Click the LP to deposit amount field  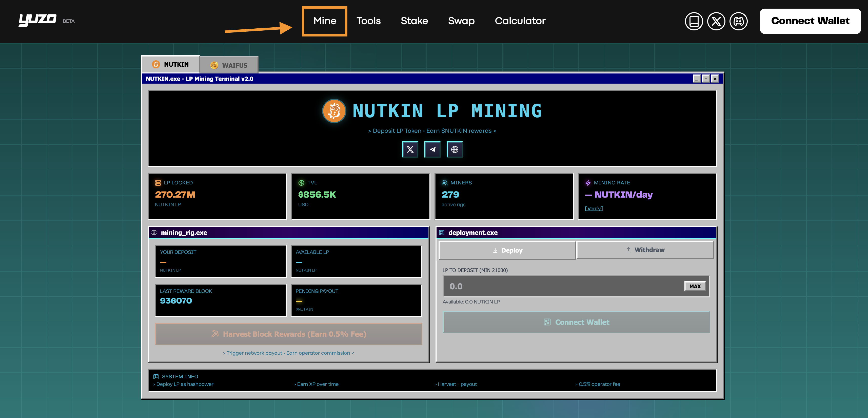click(563, 286)
